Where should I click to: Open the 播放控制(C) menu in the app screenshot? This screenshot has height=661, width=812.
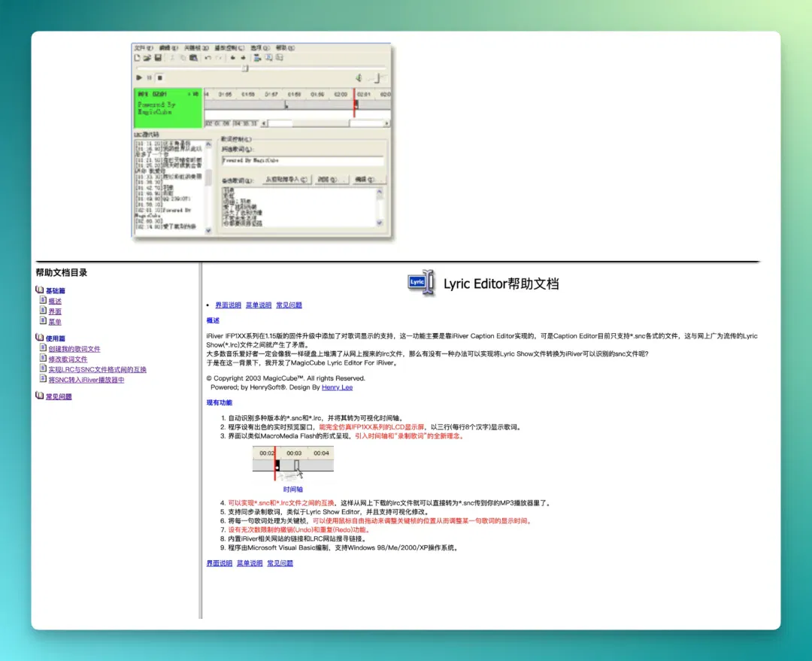tap(229, 48)
